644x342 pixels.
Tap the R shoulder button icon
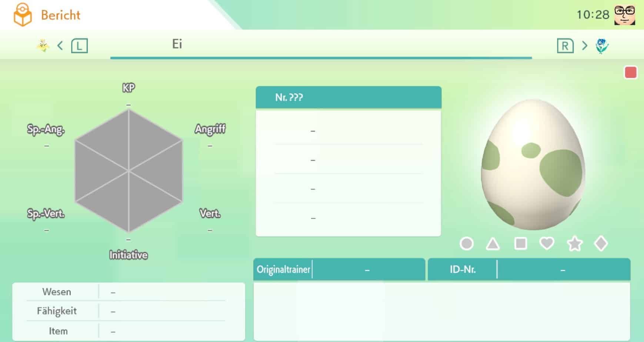[565, 46]
